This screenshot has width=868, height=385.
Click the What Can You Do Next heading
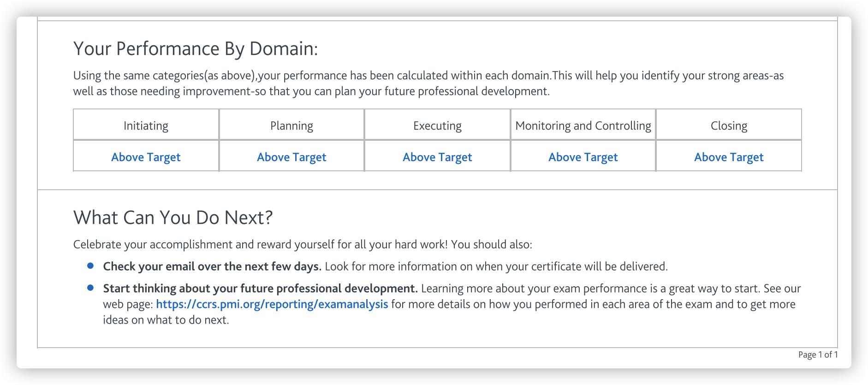coord(173,217)
